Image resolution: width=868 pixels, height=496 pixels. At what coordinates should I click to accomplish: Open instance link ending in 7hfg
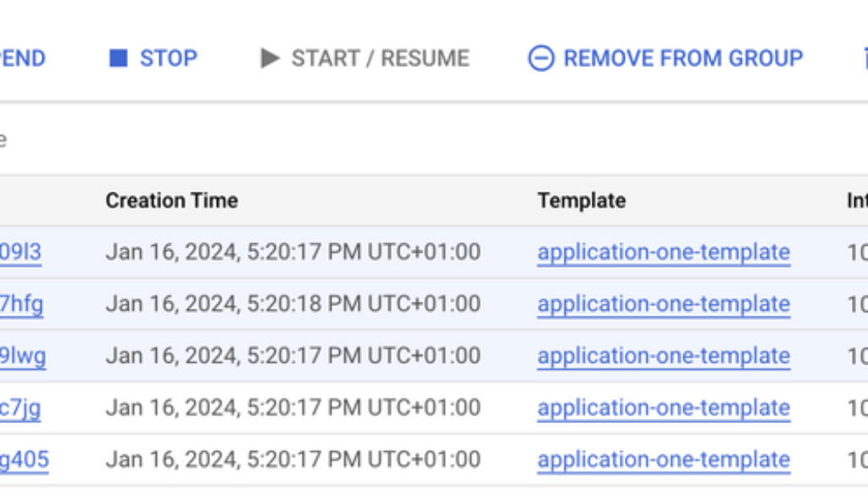[21, 304]
